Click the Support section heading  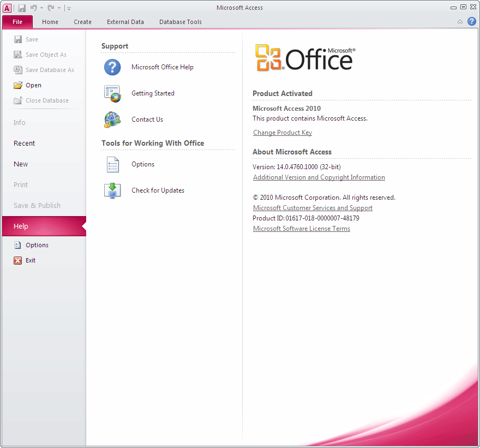tap(115, 46)
